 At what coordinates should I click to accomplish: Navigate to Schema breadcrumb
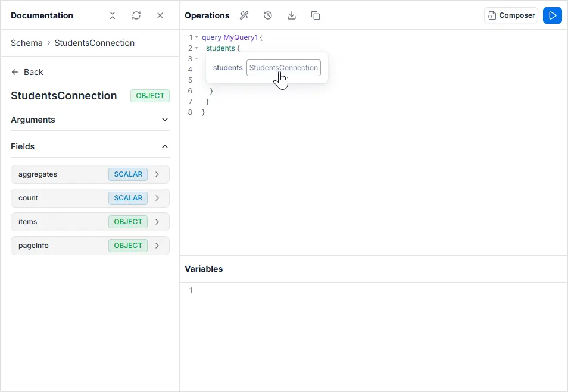tap(27, 43)
